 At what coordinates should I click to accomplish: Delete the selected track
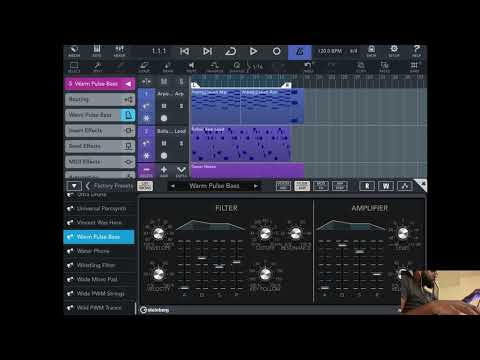[x=146, y=171]
